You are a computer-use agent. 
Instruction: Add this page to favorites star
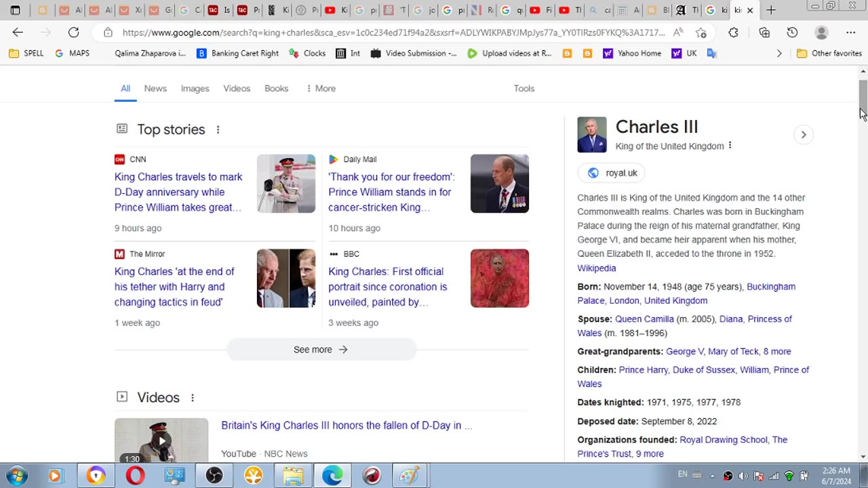pyautogui.click(x=701, y=33)
